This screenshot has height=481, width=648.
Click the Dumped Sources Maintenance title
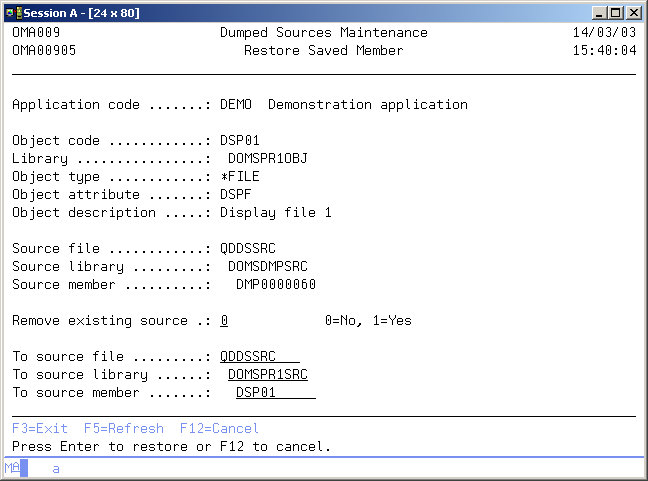pyautogui.click(x=323, y=33)
